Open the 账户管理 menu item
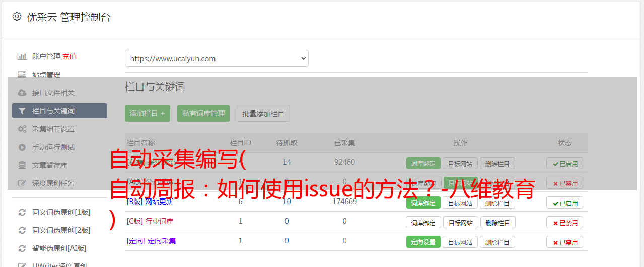 pos(46,56)
